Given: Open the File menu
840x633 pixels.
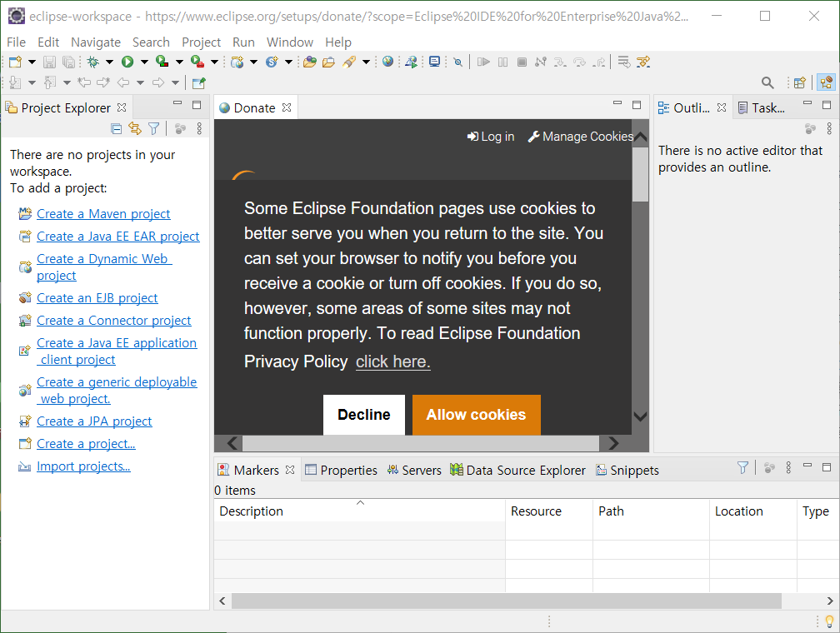Looking at the screenshot, I should (16, 42).
